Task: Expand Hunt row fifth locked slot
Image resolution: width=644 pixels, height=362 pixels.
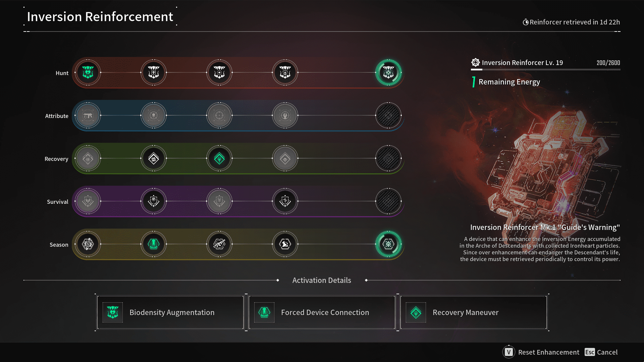Action: tap(388, 72)
